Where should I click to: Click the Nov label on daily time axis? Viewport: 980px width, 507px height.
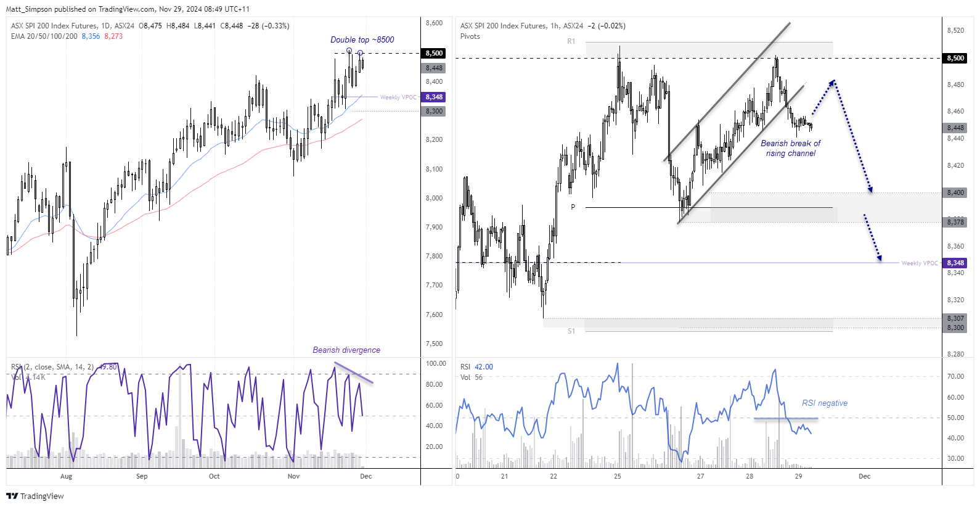293,476
